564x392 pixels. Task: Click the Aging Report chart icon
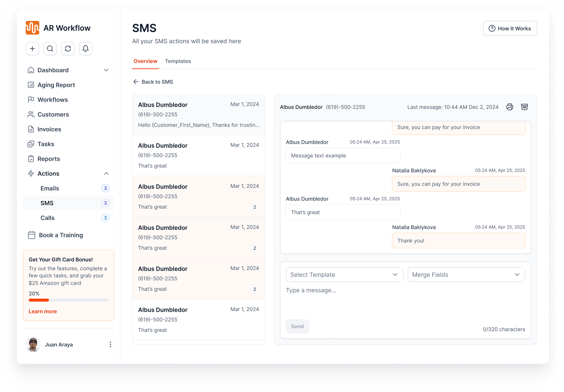tap(31, 85)
